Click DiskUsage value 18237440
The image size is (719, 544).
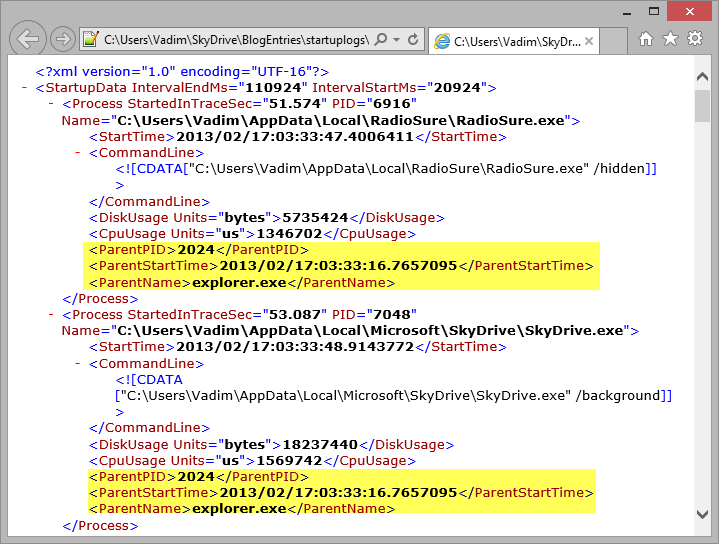point(320,444)
